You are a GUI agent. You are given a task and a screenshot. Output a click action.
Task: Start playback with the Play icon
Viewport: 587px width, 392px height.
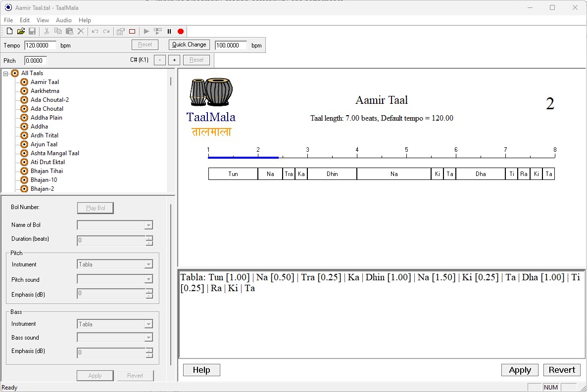pyautogui.click(x=147, y=32)
